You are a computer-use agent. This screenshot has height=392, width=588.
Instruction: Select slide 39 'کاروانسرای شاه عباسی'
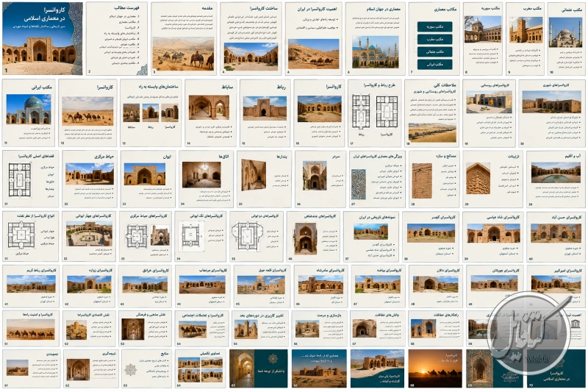pyautogui.click(x=492, y=236)
